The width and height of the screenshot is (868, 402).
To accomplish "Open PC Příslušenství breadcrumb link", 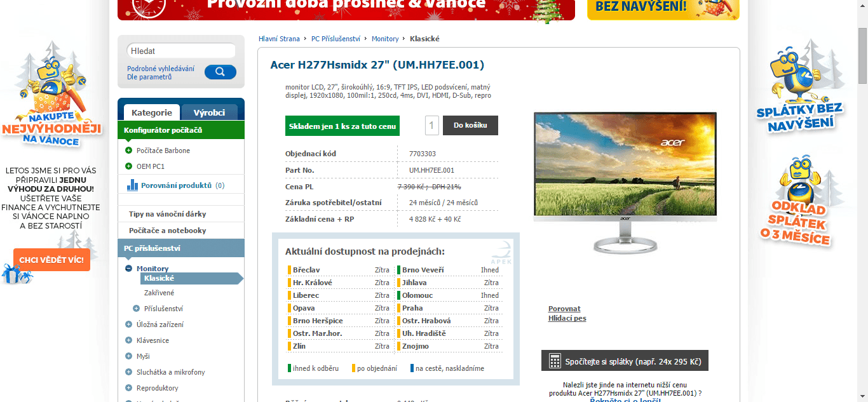I will [336, 39].
